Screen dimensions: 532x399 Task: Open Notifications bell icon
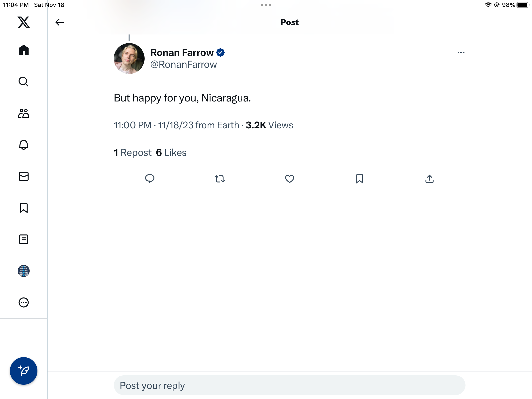click(24, 145)
